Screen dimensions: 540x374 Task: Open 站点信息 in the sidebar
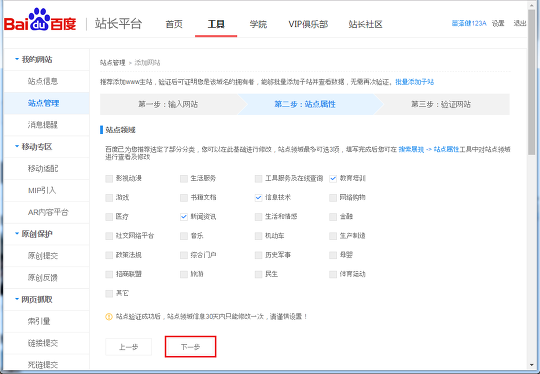click(x=43, y=81)
